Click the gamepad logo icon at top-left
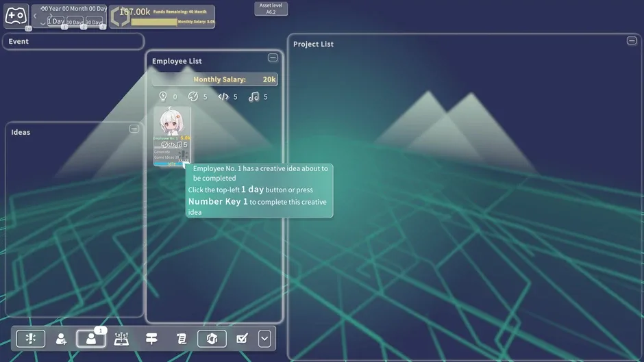The height and width of the screenshot is (362, 644). point(16,16)
